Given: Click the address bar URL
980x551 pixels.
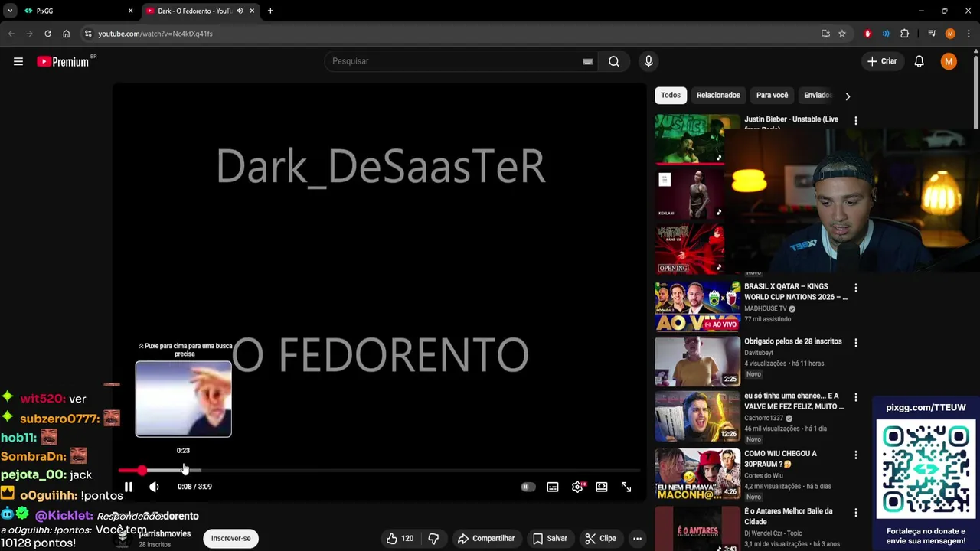Looking at the screenshot, I should [x=155, y=34].
